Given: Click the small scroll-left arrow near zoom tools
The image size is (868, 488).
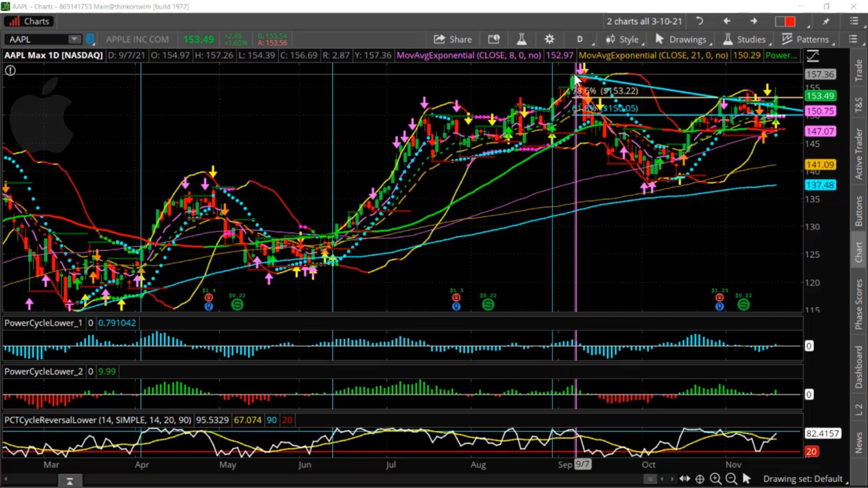Looking at the screenshot, I should tap(662, 479).
